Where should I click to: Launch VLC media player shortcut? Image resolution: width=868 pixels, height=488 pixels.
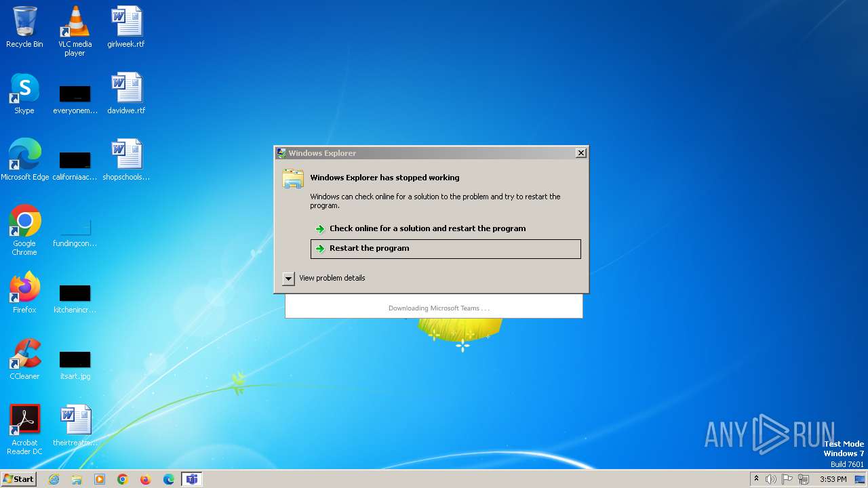tap(75, 31)
